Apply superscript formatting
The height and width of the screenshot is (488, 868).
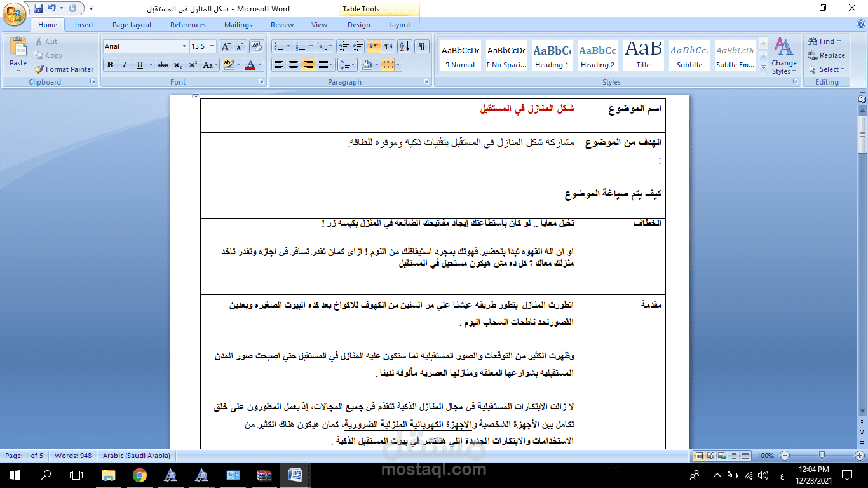[192, 65]
